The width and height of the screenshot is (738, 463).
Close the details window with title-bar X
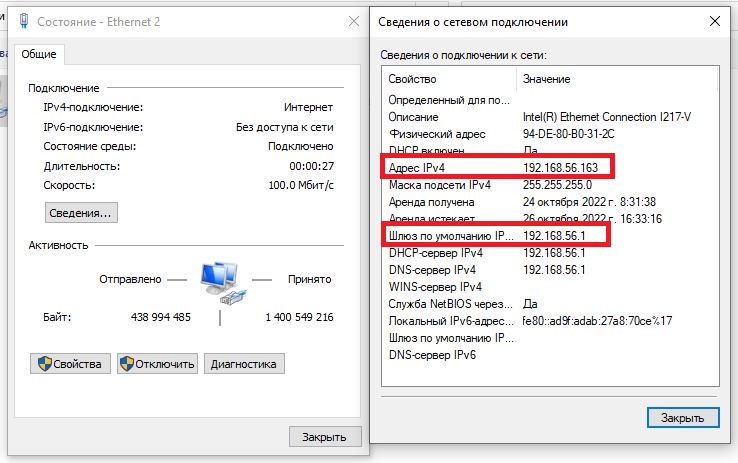[x=712, y=20]
